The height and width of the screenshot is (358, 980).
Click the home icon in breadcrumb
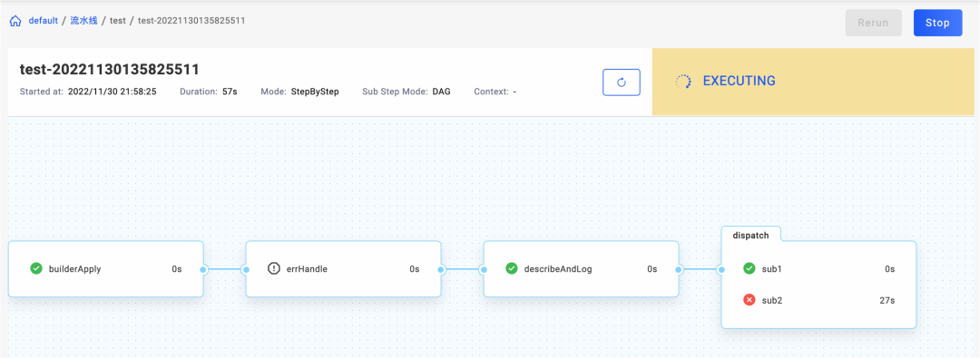click(x=16, y=21)
